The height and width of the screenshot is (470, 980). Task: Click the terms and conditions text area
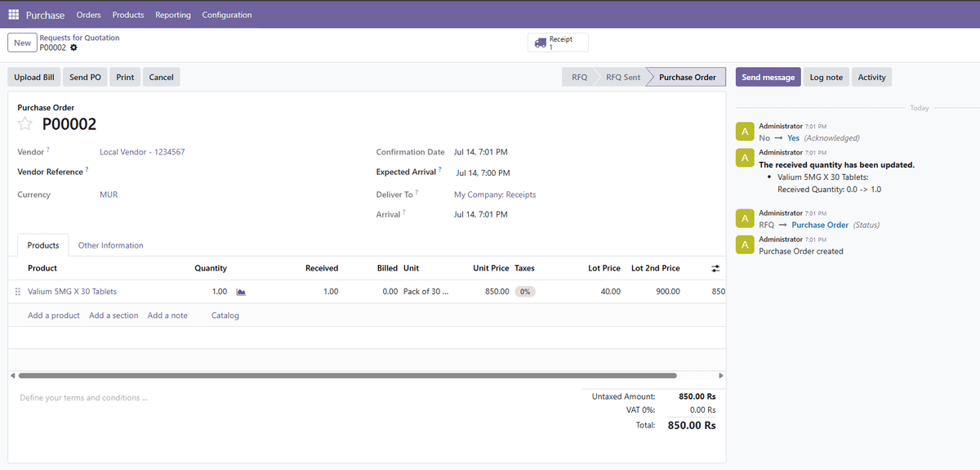pos(294,398)
